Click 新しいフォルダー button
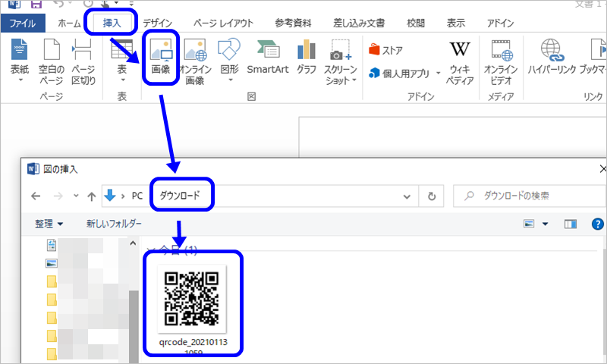The width and height of the screenshot is (607, 364). (114, 224)
